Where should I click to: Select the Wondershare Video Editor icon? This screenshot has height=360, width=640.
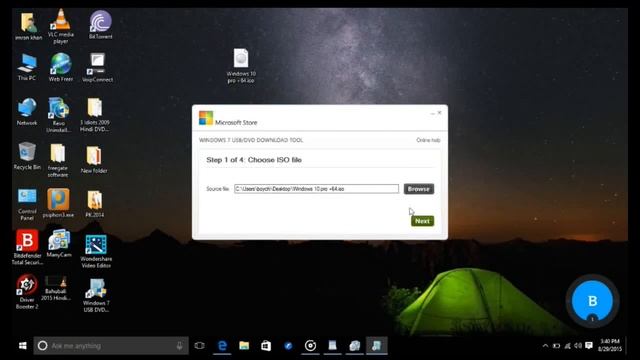(96, 251)
